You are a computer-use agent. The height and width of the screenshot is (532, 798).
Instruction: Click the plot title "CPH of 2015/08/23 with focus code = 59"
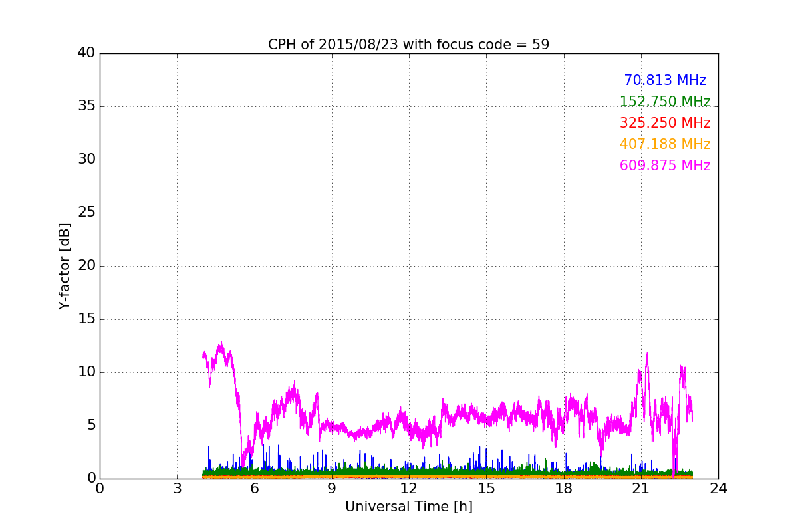click(x=408, y=45)
